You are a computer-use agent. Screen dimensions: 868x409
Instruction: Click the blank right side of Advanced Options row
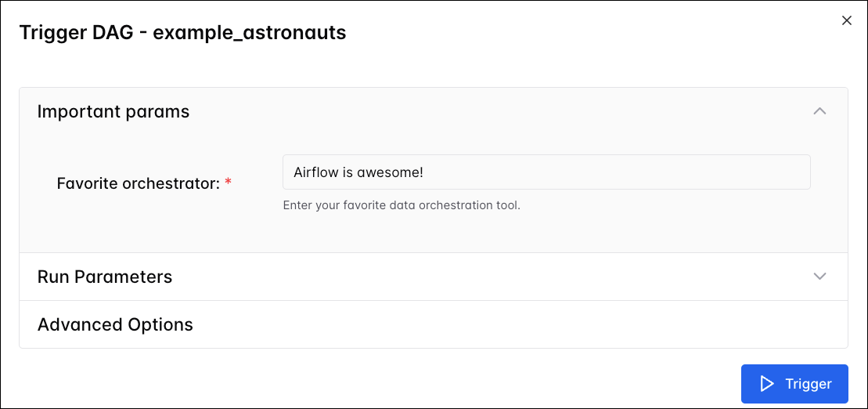coord(626,324)
